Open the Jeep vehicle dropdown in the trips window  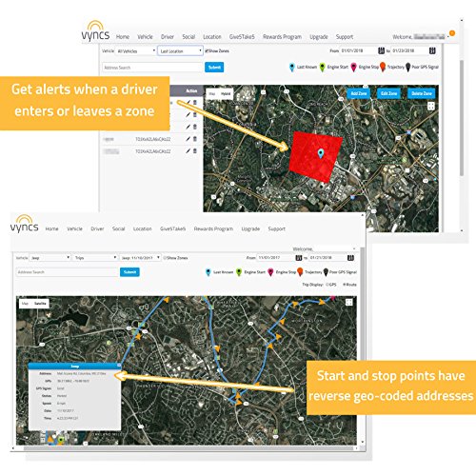pos(50,258)
